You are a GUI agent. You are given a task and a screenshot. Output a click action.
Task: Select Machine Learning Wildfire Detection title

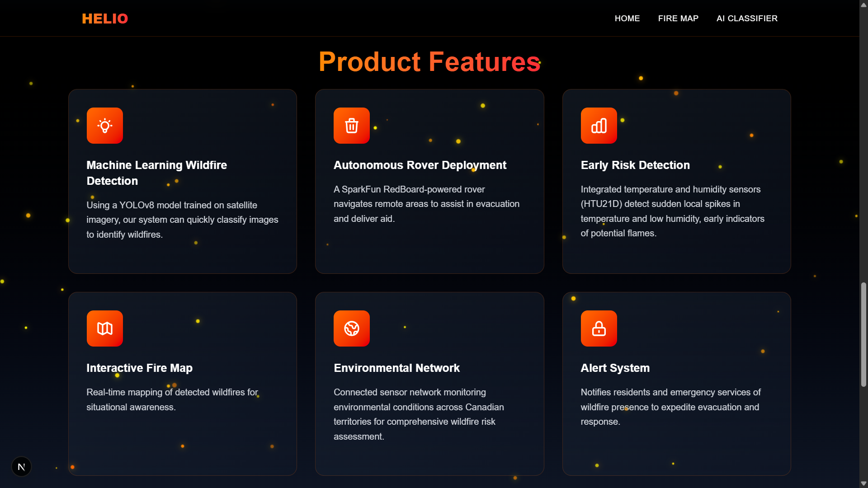pos(156,173)
